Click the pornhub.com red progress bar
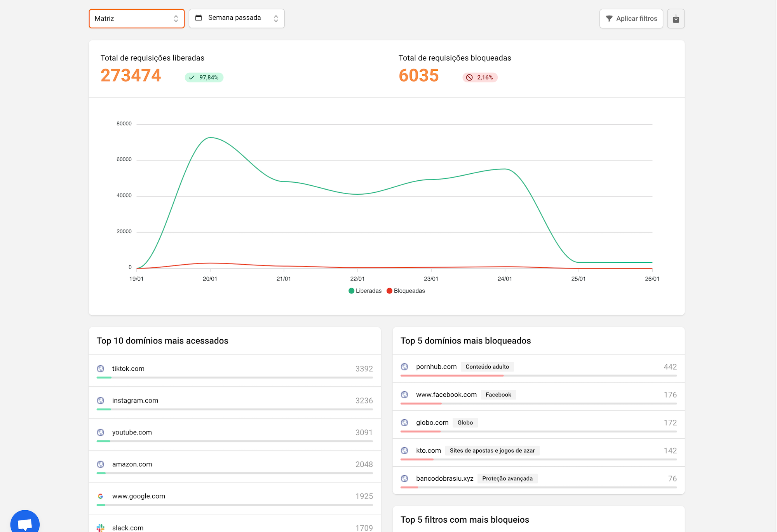This screenshot has height=532, width=777. tap(452, 375)
